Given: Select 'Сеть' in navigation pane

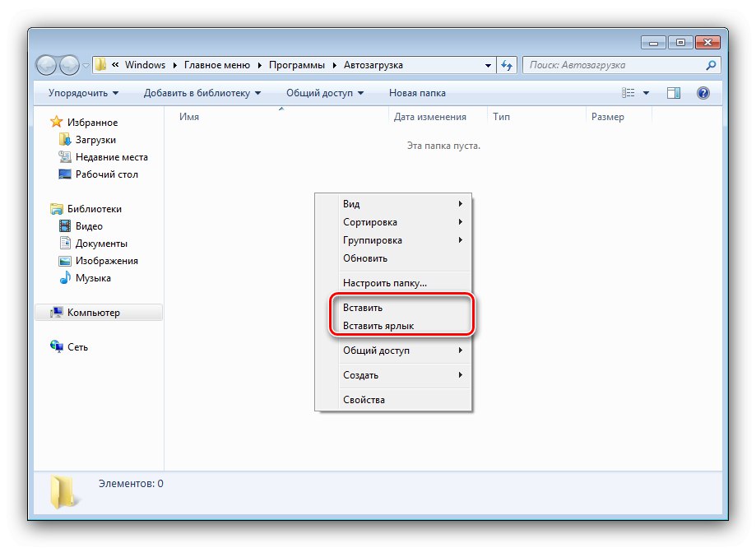Looking at the screenshot, I should (x=77, y=347).
